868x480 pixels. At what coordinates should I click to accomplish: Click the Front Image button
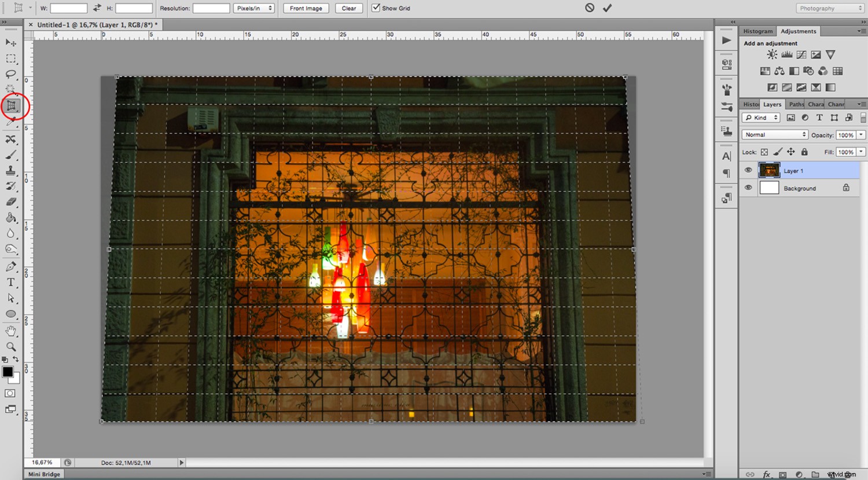pyautogui.click(x=306, y=8)
